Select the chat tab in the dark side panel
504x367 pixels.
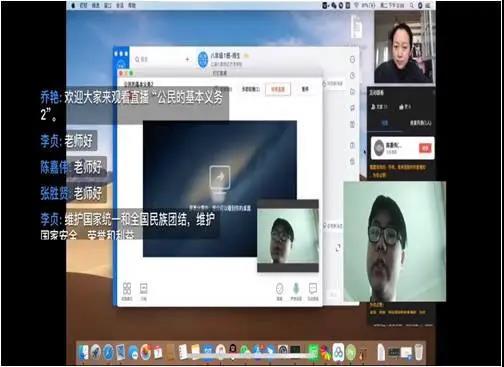385,123
